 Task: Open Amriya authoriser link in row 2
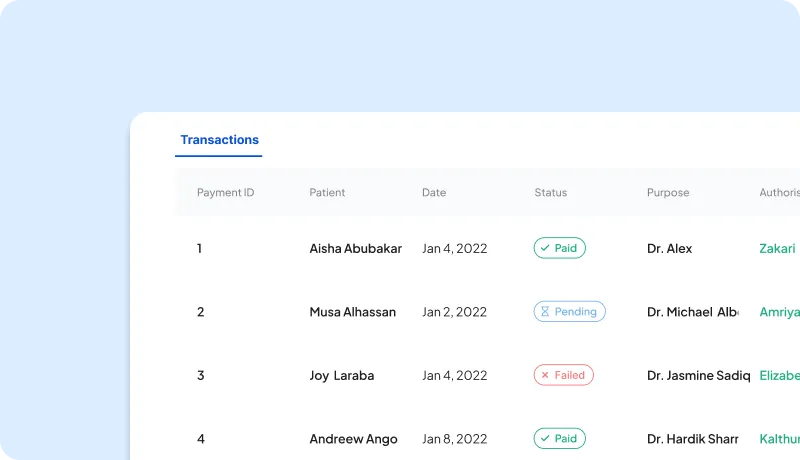[779, 312]
